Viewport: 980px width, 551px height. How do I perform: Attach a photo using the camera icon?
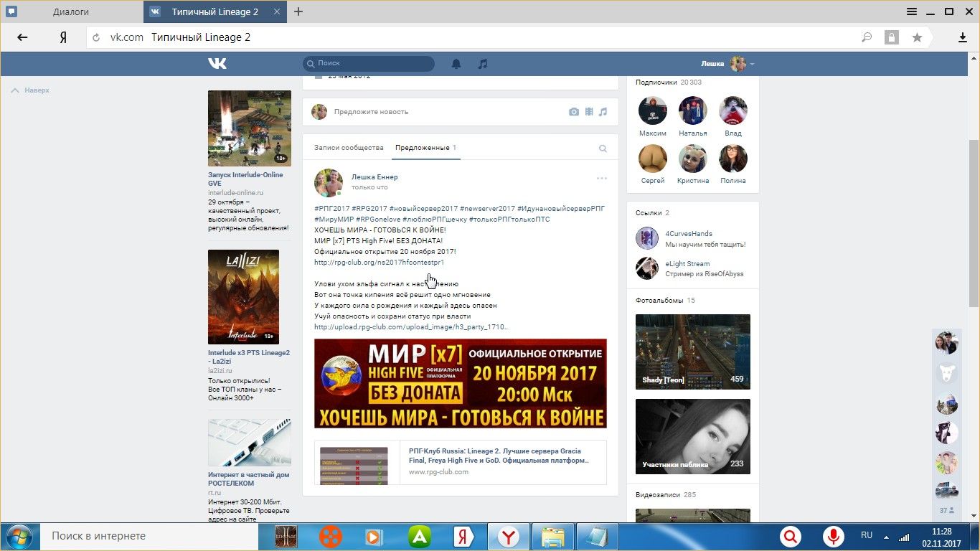click(x=574, y=112)
